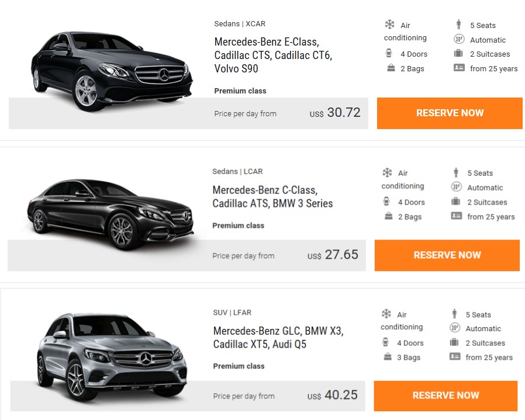Click the suitcase icon in the GLC listing
Image resolution: width=525 pixels, height=420 pixels.
point(454,342)
